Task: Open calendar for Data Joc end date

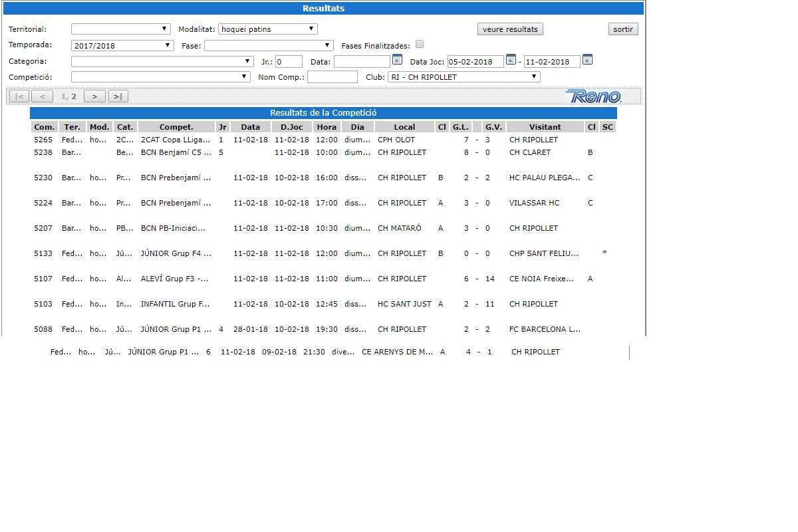Action: pos(587,60)
